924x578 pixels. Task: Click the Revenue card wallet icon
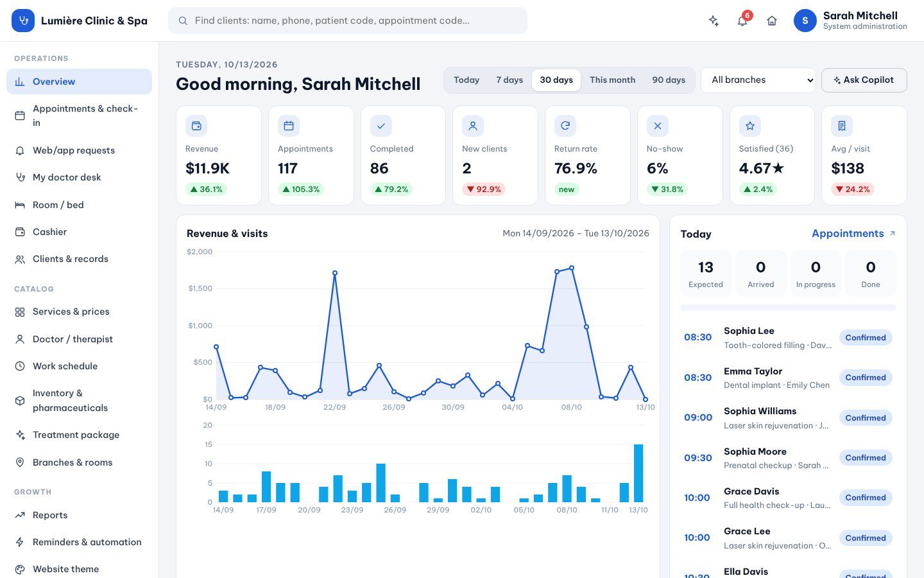196,126
